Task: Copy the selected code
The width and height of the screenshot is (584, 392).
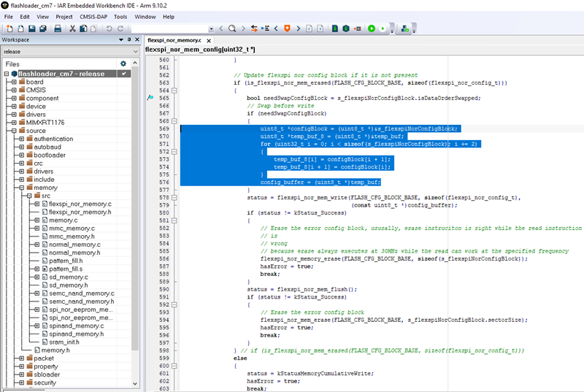Action: tap(83, 28)
